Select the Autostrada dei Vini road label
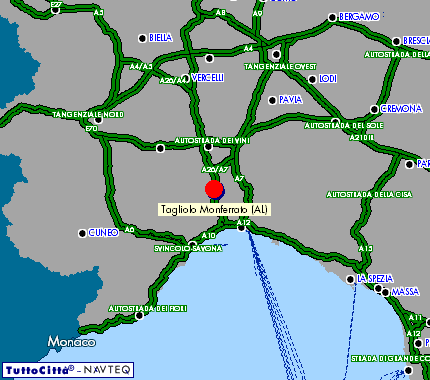The height and width of the screenshot is (380, 430). point(212,141)
